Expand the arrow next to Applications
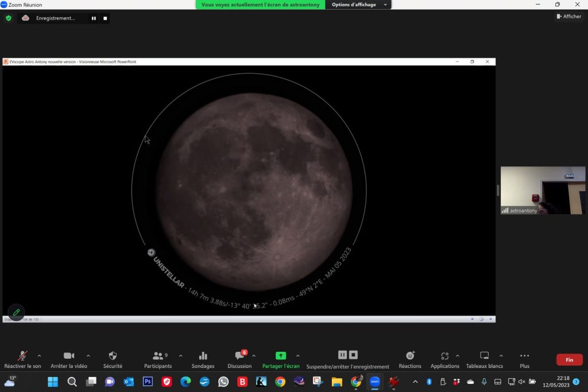This screenshot has width=588, height=392. pos(458,356)
